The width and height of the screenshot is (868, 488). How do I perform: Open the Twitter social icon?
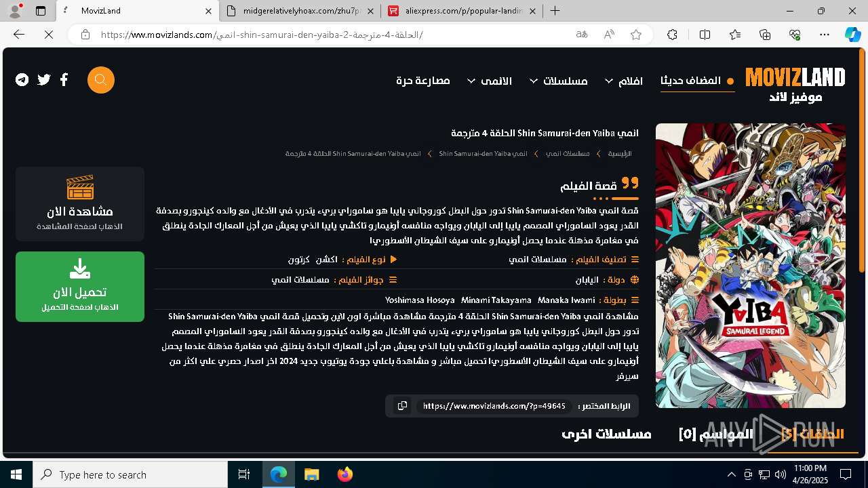[44, 80]
